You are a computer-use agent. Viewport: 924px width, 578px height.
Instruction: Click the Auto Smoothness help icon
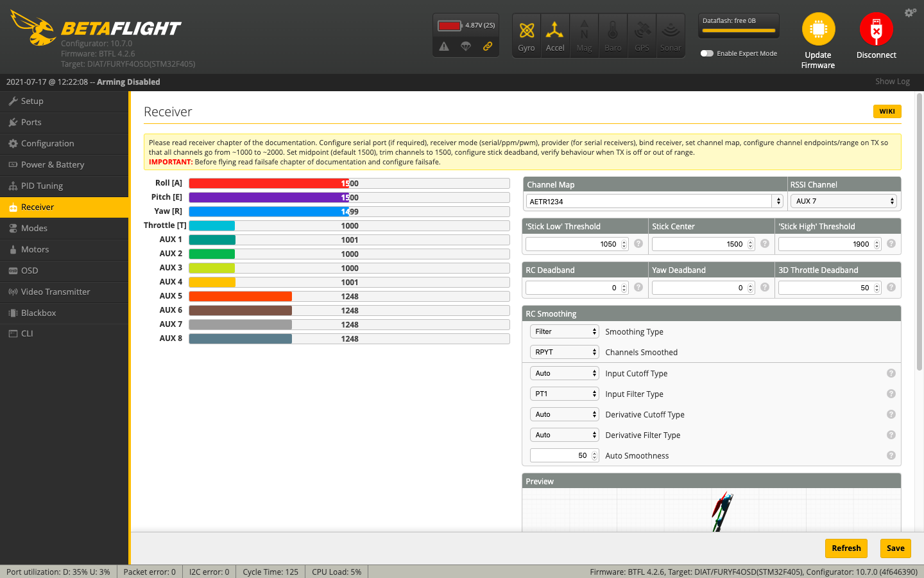coord(891,455)
